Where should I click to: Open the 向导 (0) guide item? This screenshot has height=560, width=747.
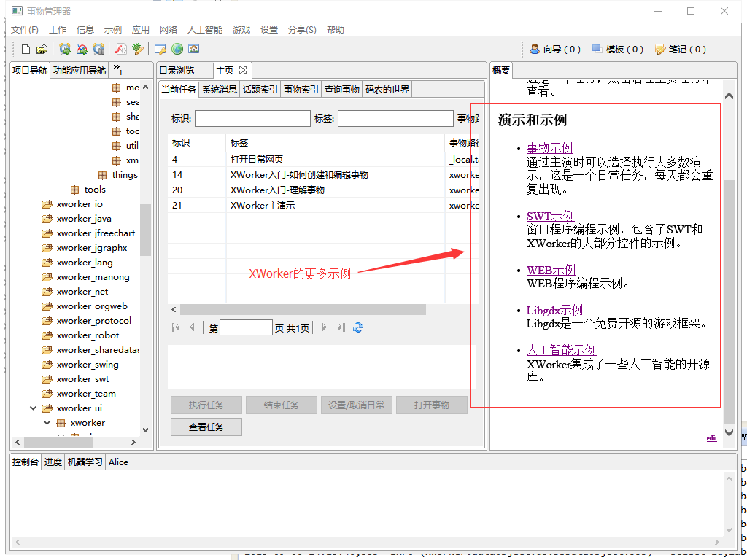[555, 49]
